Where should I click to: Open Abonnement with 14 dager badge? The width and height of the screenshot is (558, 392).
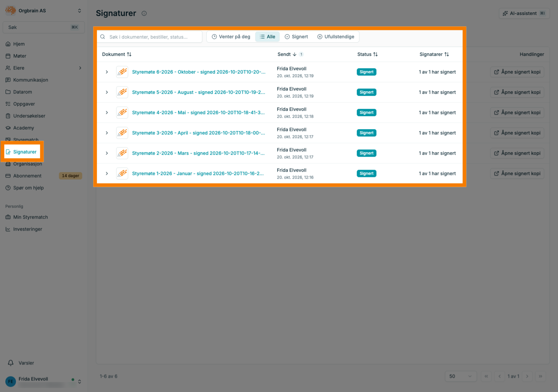point(44,176)
